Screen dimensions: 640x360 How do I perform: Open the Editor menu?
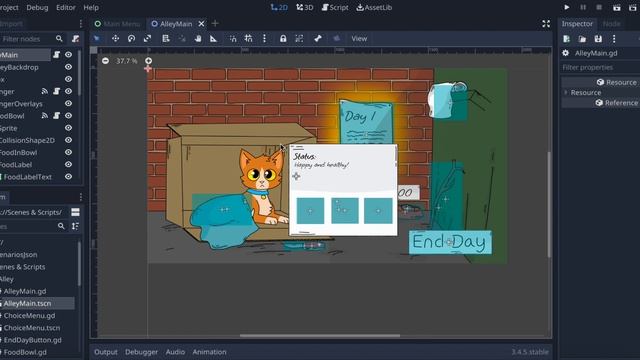[66, 7]
